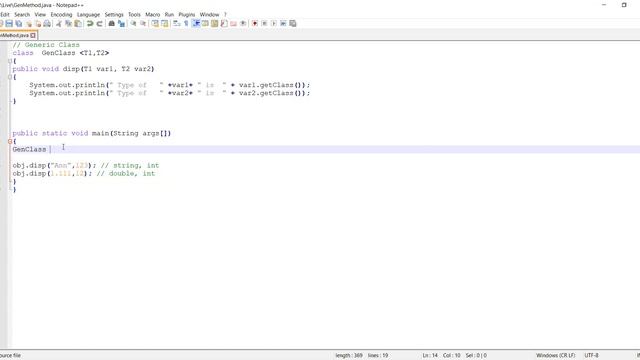Close the GenMethod.java tab with its X
640x360 pixels.
tap(33, 36)
